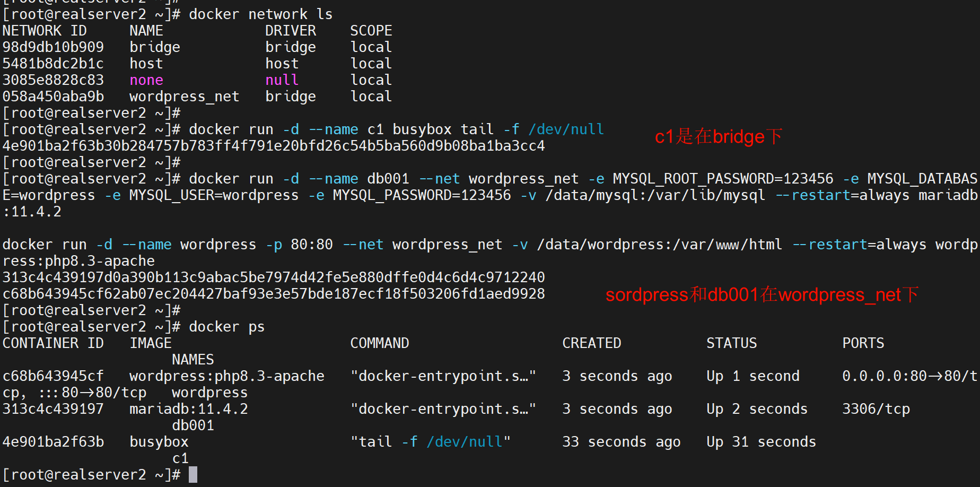
Task: Click the CREATED column header
Action: [591, 343]
